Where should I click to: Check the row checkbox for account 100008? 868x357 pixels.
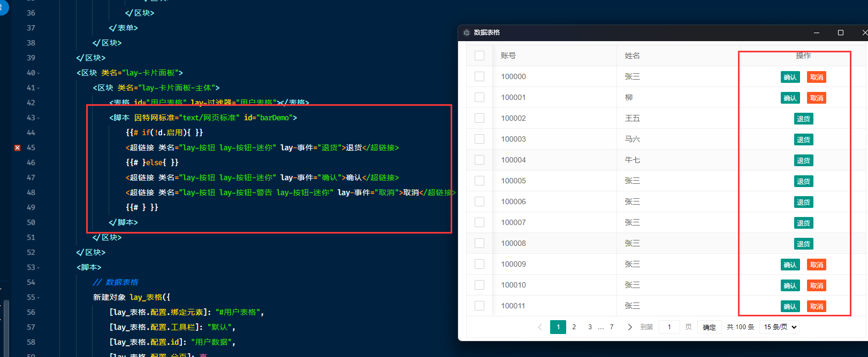pos(479,243)
